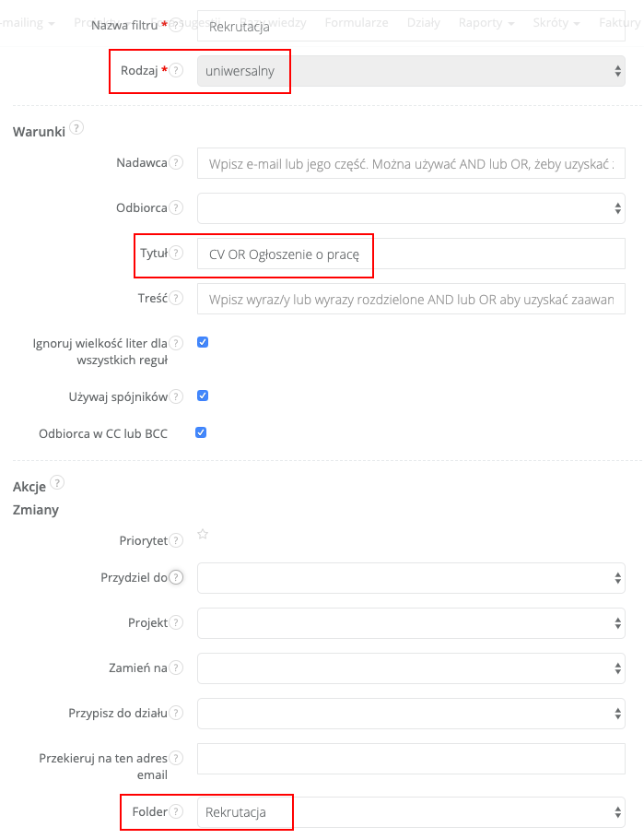Open the Rodzaj dropdown set to uniwersalny
Screen dimensions: 644x839
click(x=411, y=71)
